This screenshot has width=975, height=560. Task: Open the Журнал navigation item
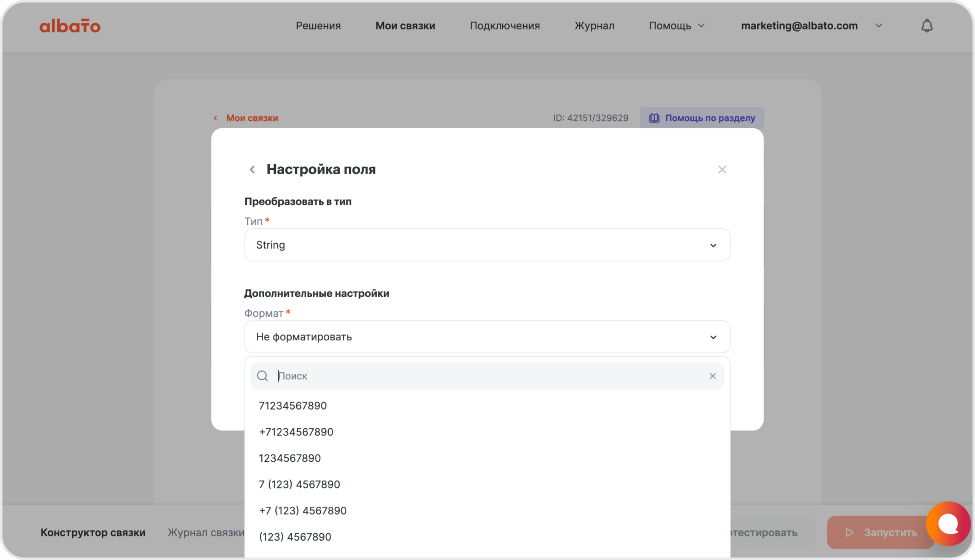(x=594, y=26)
